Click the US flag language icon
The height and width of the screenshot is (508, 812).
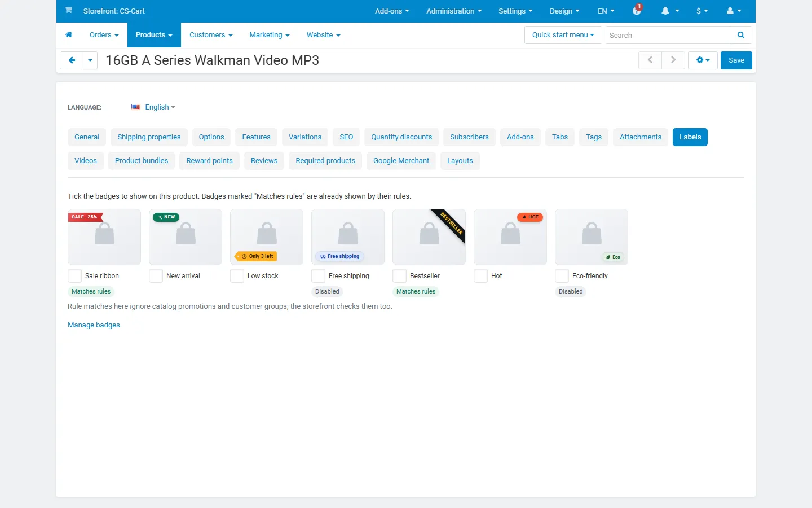pos(136,107)
